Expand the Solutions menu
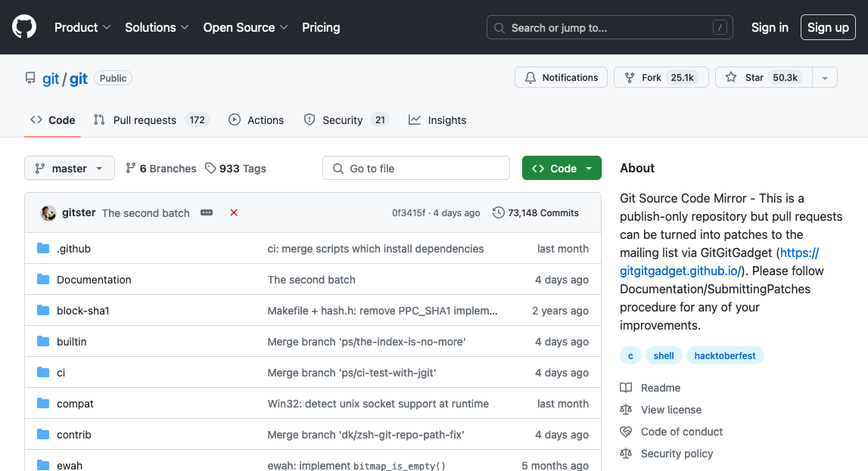Image resolution: width=868 pixels, height=471 pixels. point(157,27)
